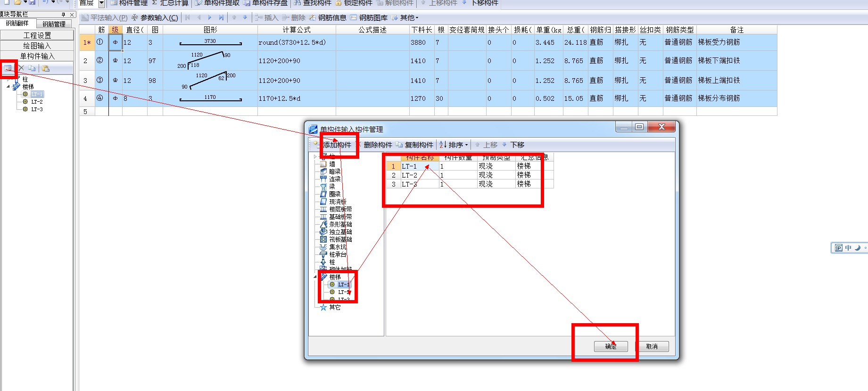This screenshot has height=391, width=868.
Task: Click note cell 梯板分布钢筋
Action: 736,98
